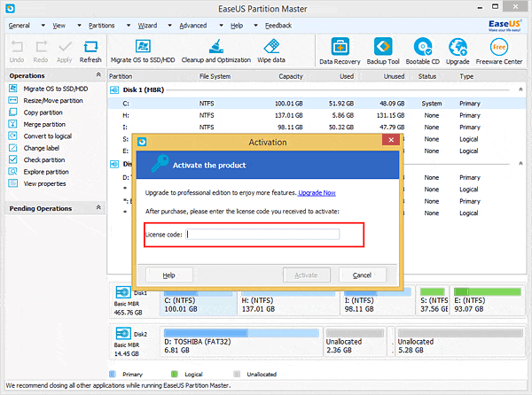The image size is (532, 395).
Task: Click the Disk2 drive icon in disk map
Action: (x=123, y=334)
